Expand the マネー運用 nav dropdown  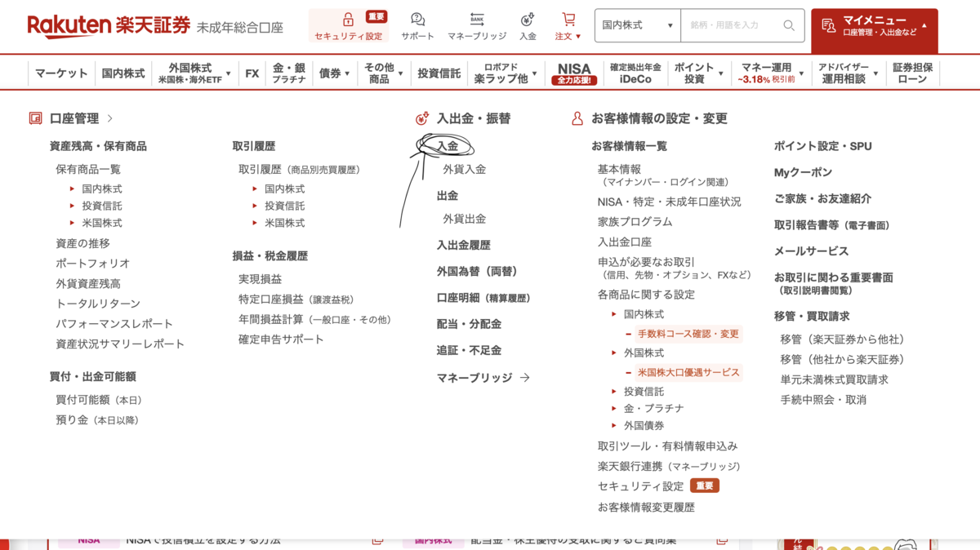(770, 73)
